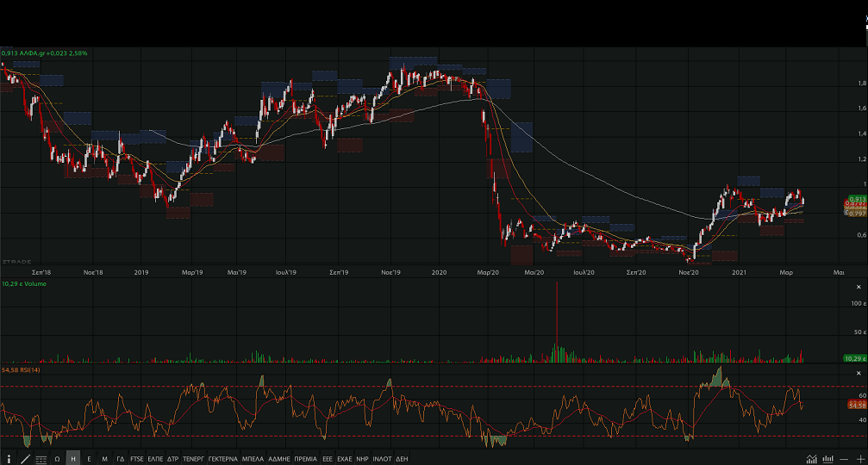Open the ΑΛΦΑ.gr symbol header label
Viewport: 868px width, 465px height.
pos(44,53)
